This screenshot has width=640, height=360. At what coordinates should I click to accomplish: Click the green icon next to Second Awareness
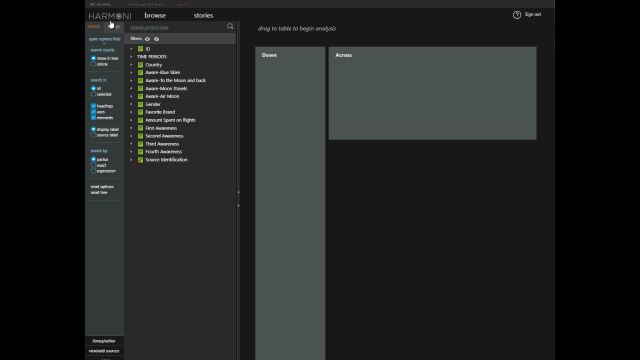(140, 136)
